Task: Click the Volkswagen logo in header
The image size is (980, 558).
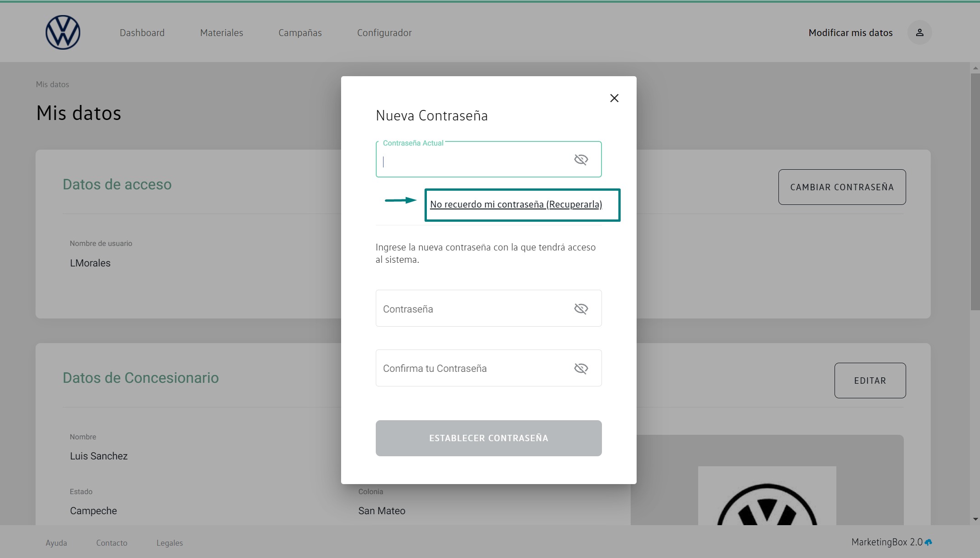Action: (63, 32)
